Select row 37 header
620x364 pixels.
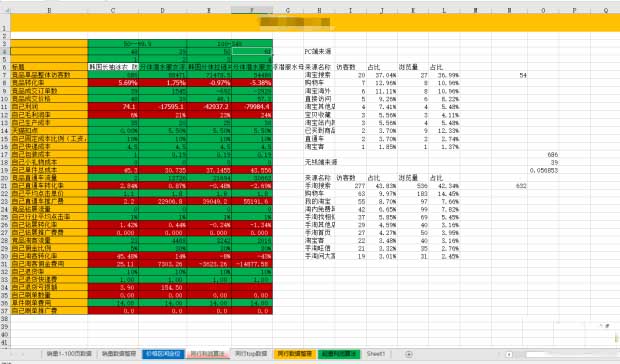5,311
